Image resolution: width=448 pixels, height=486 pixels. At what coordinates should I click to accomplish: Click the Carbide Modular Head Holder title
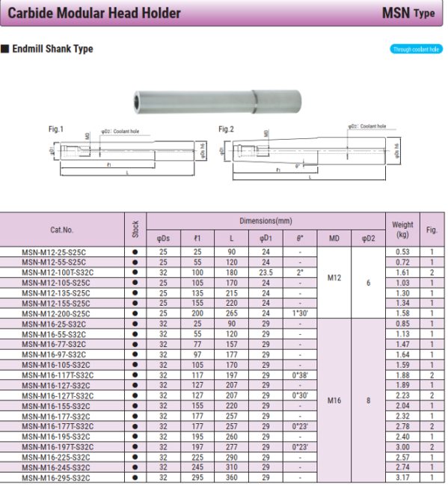(94, 13)
